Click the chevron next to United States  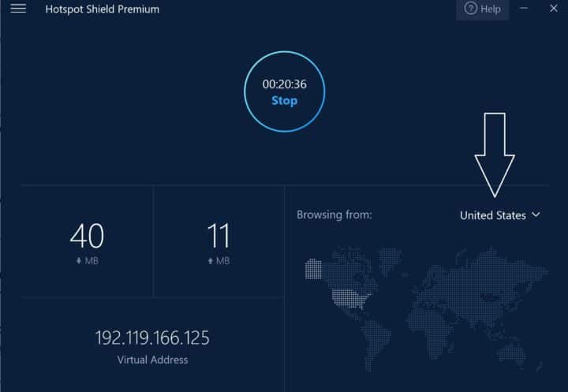(536, 215)
